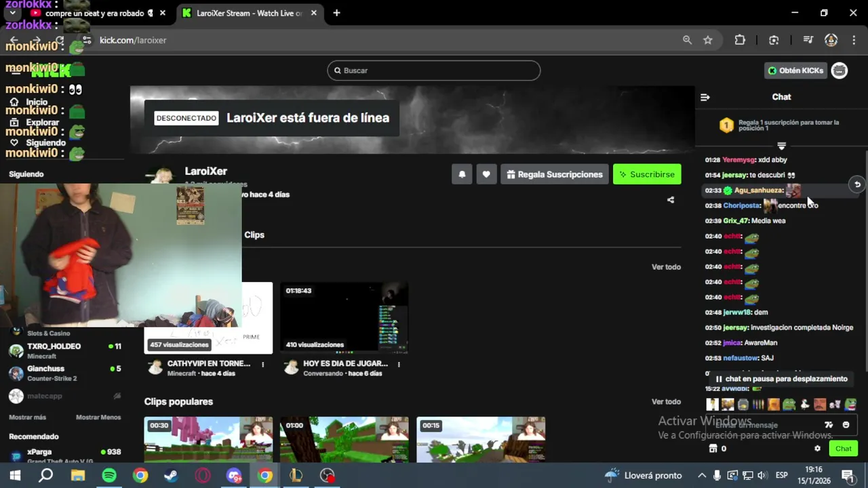Open a new browser tab

(336, 13)
